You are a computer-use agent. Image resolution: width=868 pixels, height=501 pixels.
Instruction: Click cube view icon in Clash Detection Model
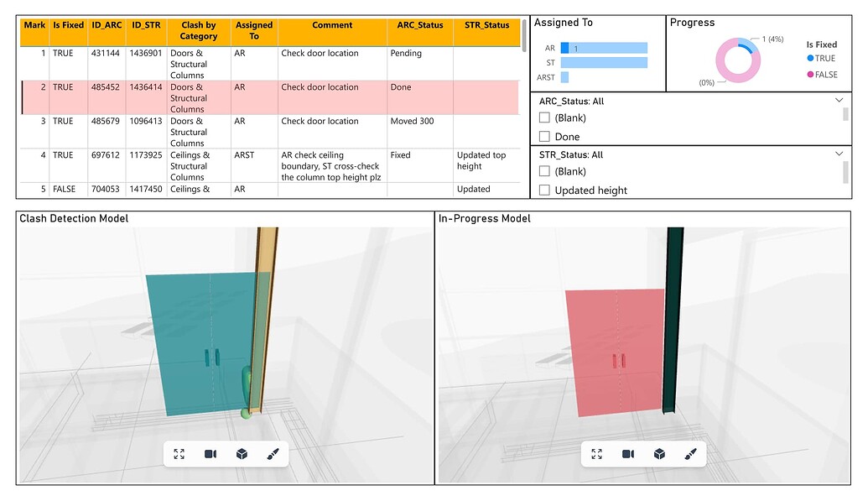tap(242, 454)
